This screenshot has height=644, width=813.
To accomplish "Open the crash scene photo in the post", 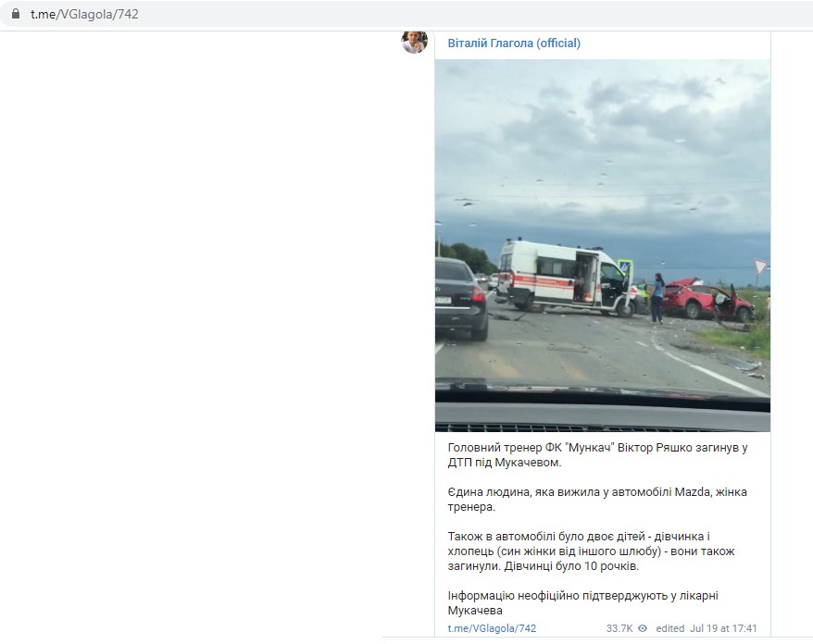I will coord(603,245).
